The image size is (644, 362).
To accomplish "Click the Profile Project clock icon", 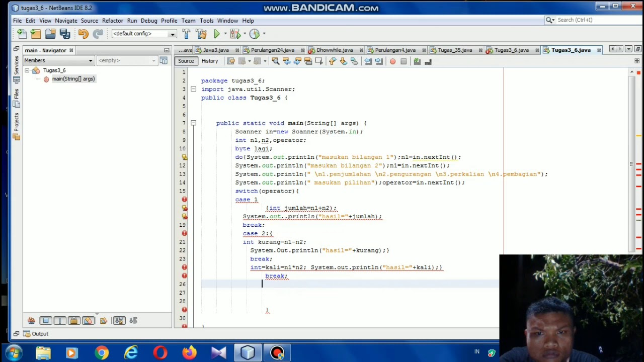I will [254, 34].
